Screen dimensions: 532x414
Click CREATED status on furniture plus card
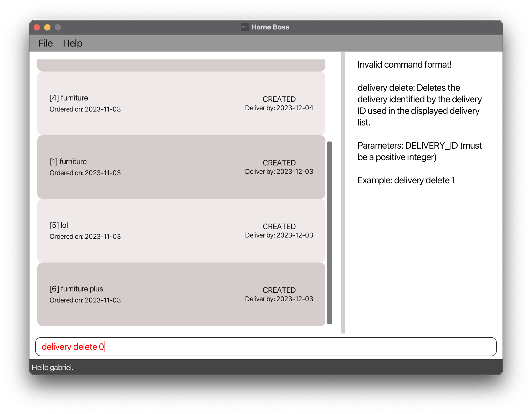click(279, 290)
